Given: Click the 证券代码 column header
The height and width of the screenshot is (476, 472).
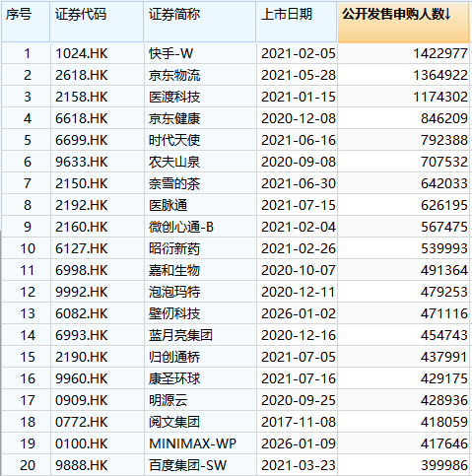Looking at the screenshot, I should (x=97, y=22).
